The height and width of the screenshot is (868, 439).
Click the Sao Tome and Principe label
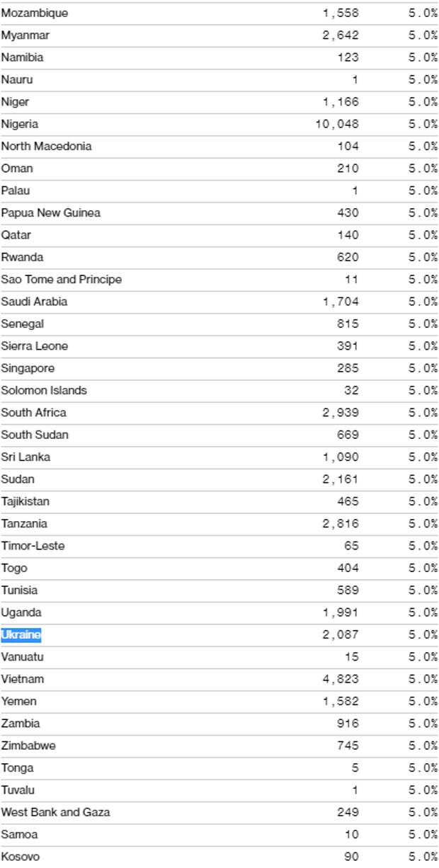62,279
